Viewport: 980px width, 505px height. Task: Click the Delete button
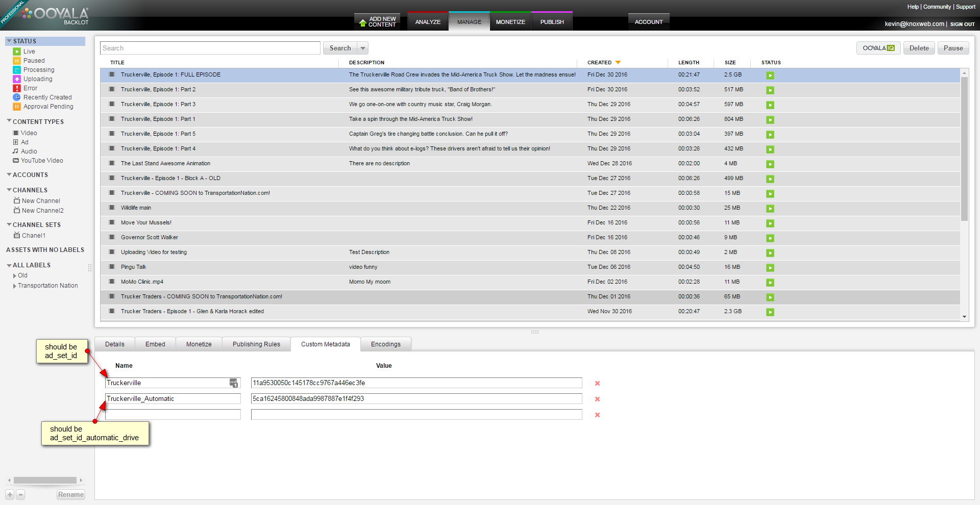(x=919, y=48)
